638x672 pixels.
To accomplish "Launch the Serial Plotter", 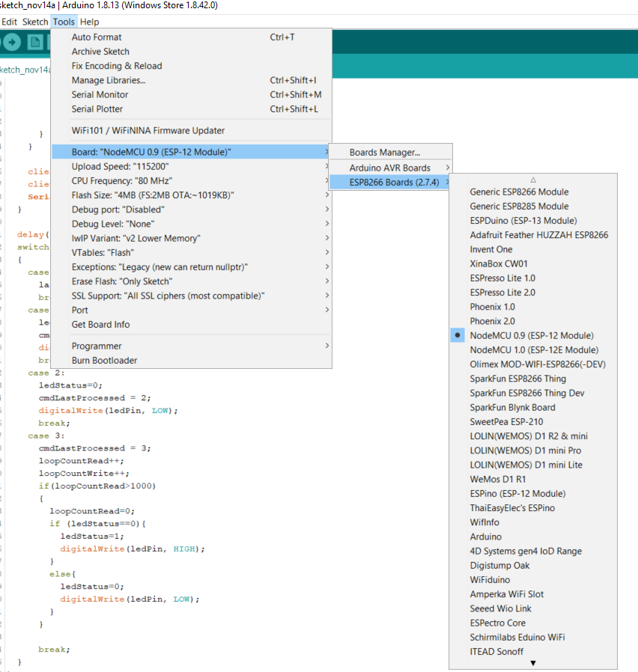I will click(192, 109).
